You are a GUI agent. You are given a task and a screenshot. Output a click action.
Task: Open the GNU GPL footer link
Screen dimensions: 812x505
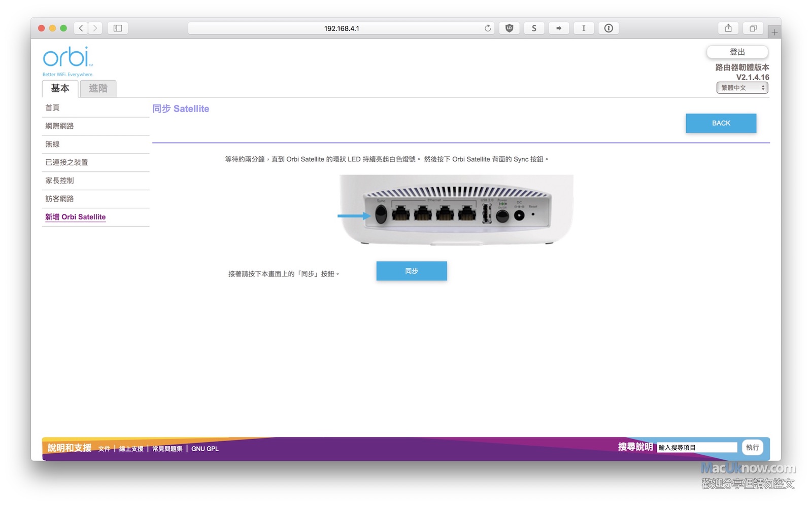coord(205,449)
